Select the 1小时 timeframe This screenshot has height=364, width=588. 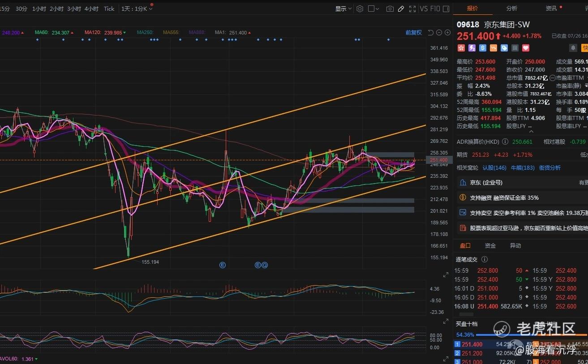[39, 9]
